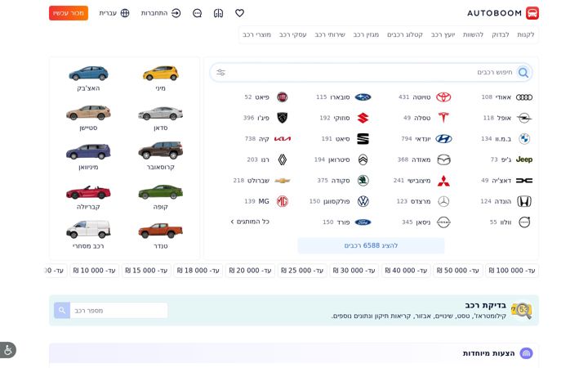
Task: Select the Fiat brand logo
Action: click(282, 97)
